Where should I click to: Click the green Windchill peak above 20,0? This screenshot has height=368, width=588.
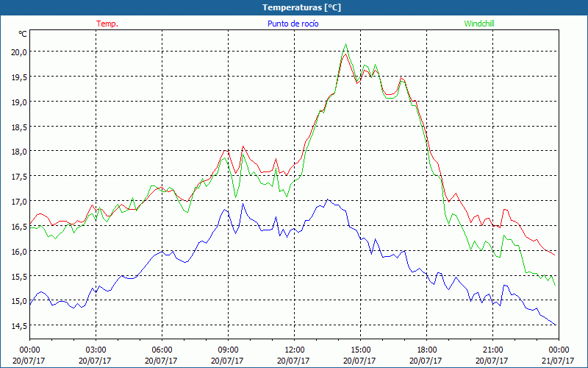tap(345, 44)
